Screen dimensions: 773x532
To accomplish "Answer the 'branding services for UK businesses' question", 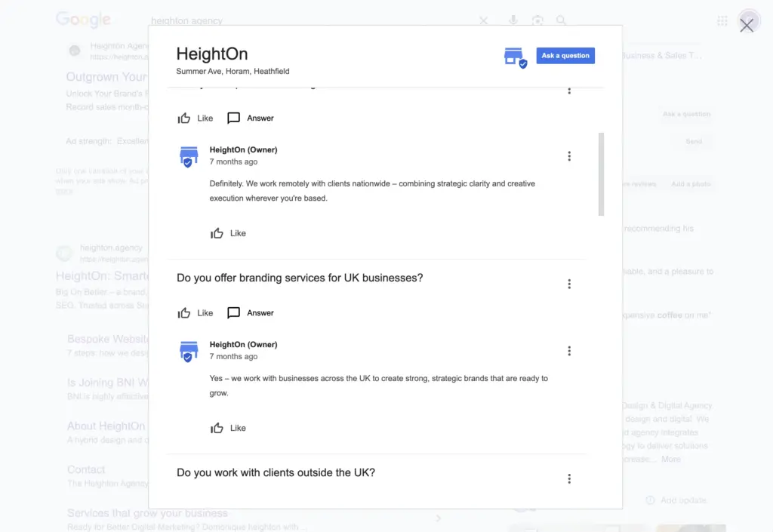I will [x=251, y=313].
